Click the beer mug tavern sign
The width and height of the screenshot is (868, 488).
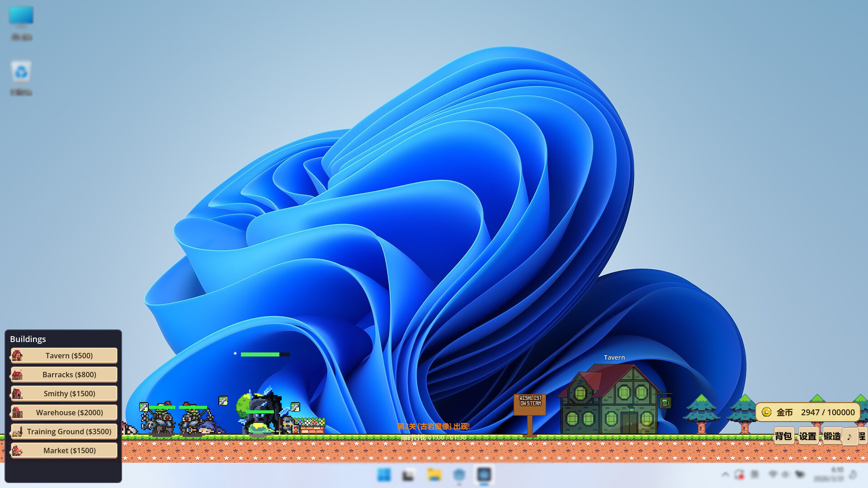click(665, 402)
